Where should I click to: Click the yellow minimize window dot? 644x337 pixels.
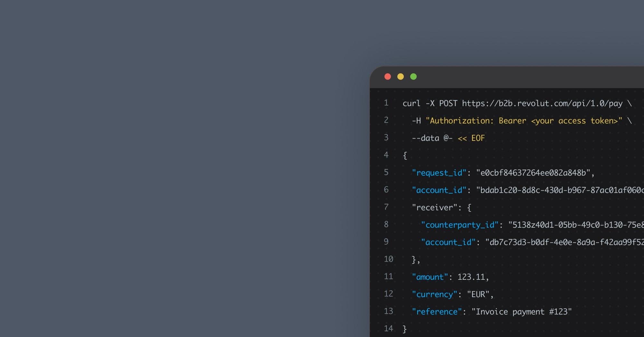click(x=401, y=77)
